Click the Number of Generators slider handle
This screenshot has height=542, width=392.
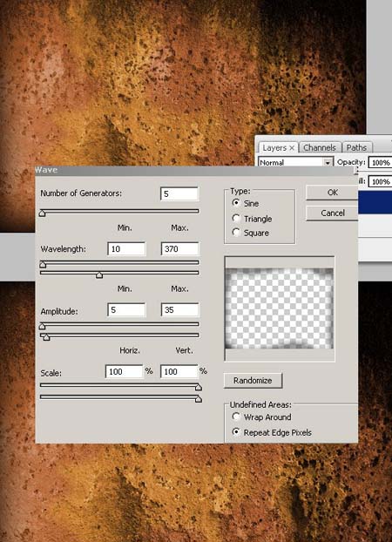(42, 213)
